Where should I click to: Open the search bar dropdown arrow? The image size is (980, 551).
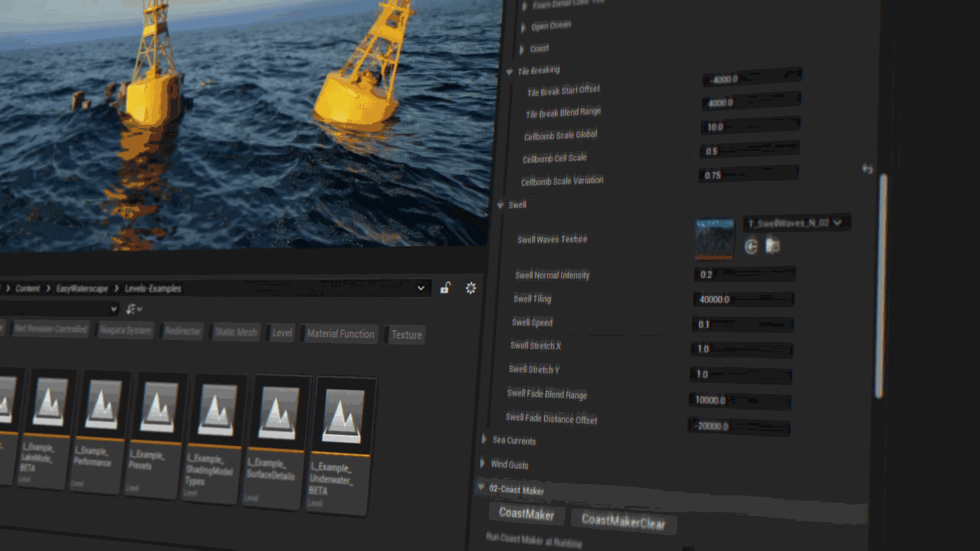click(x=113, y=309)
